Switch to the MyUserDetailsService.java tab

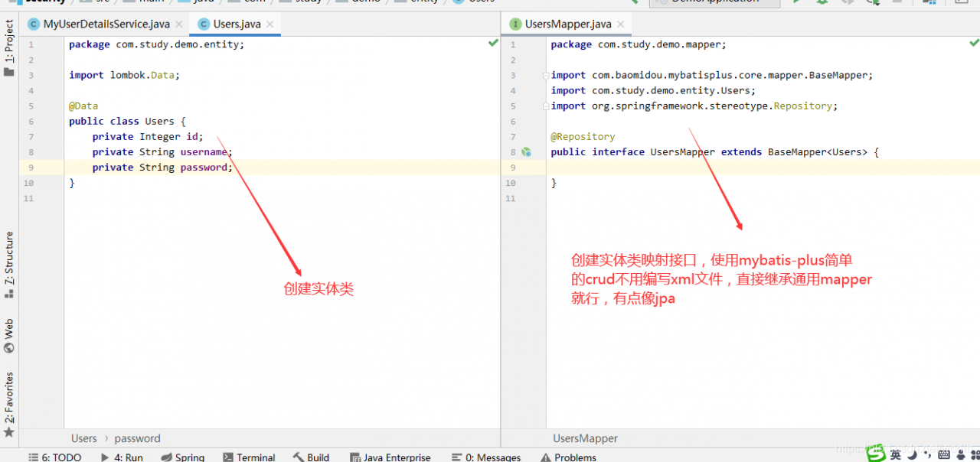click(106, 24)
